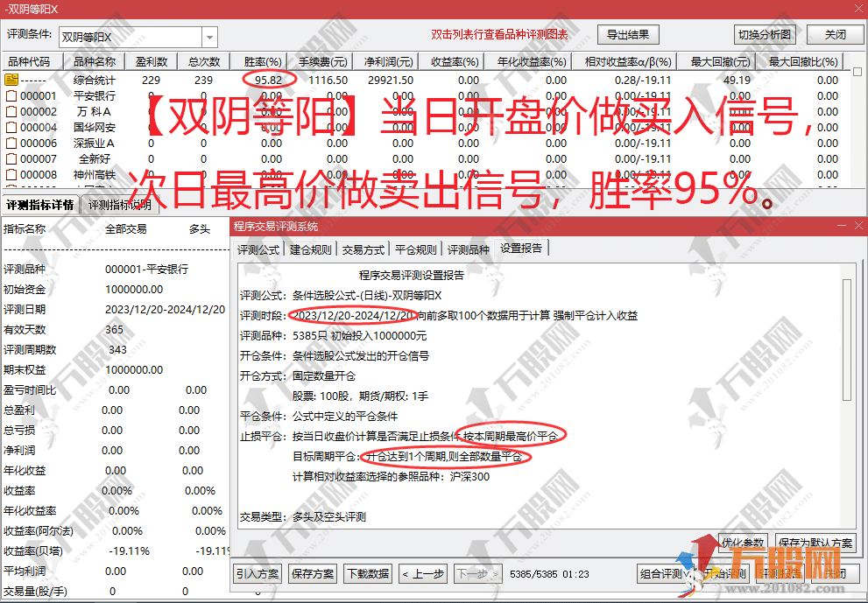Click the 收益率(贝塔) row label

33,551
